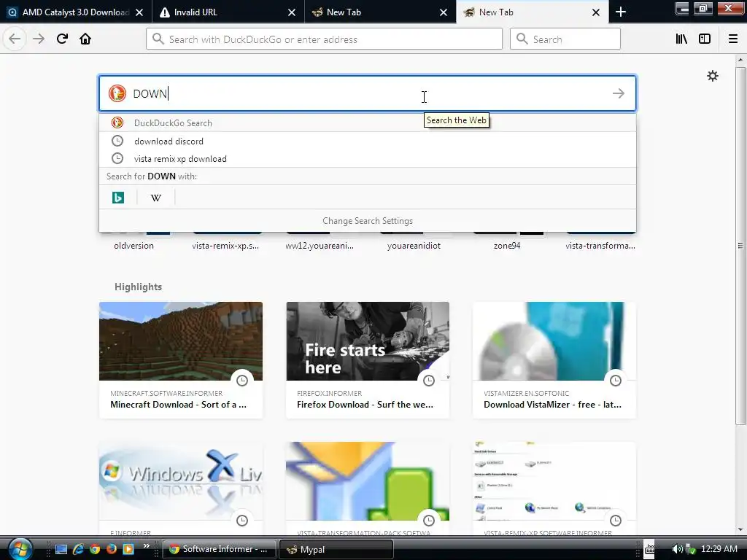Open Minecraft Download highlight card
Image resolution: width=747 pixels, height=560 pixels.
181,360
